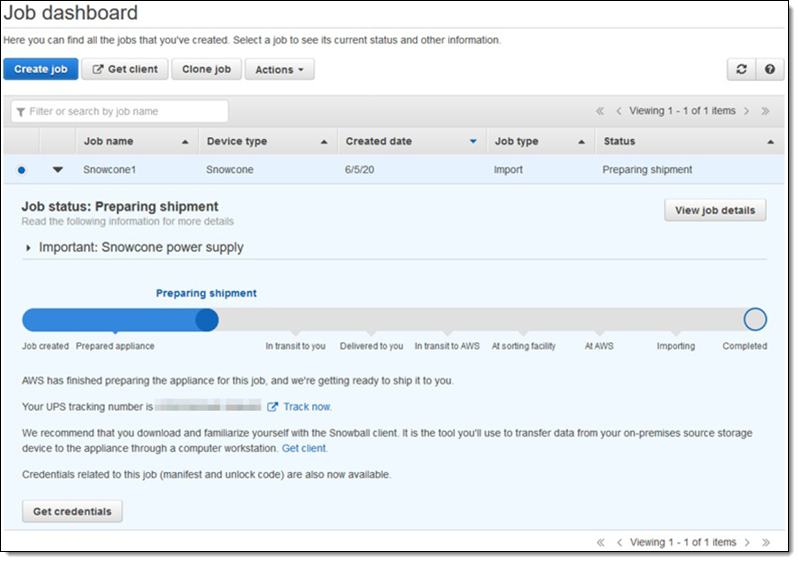This screenshot has width=799, height=562.
Task: Go to last page, top pagination
Action: pyautogui.click(x=765, y=111)
